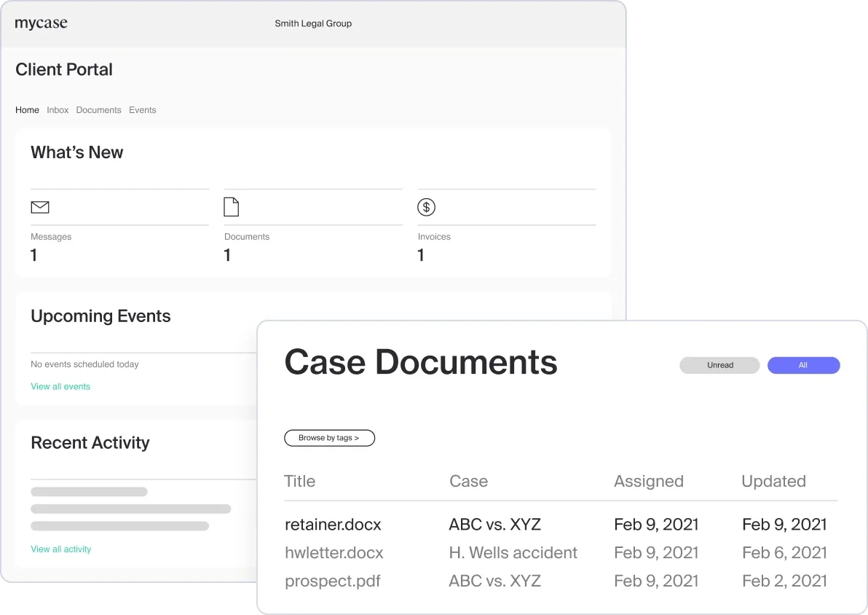This screenshot has width=868, height=615.
Task: Click the mycase logo
Action: [x=42, y=23]
